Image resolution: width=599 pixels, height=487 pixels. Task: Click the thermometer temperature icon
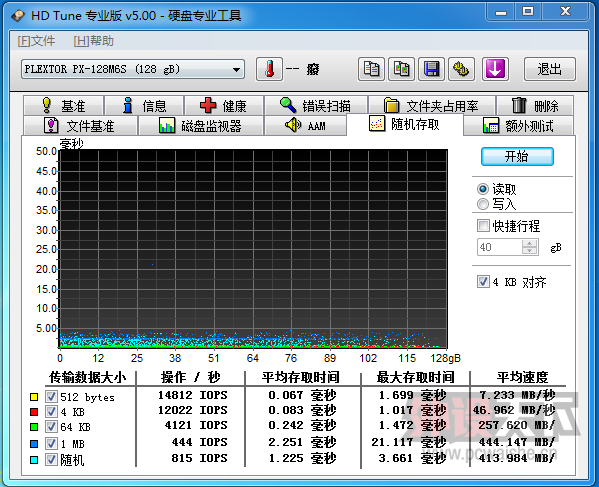270,69
